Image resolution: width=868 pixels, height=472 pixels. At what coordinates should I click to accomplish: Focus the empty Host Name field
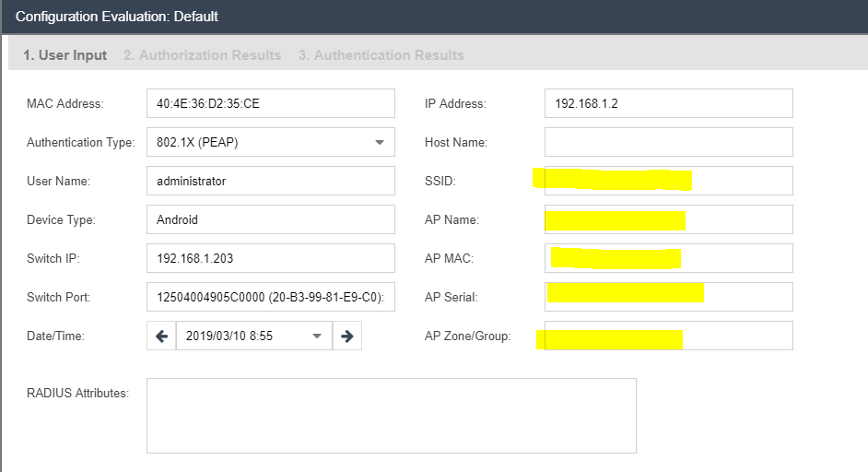[668, 142]
